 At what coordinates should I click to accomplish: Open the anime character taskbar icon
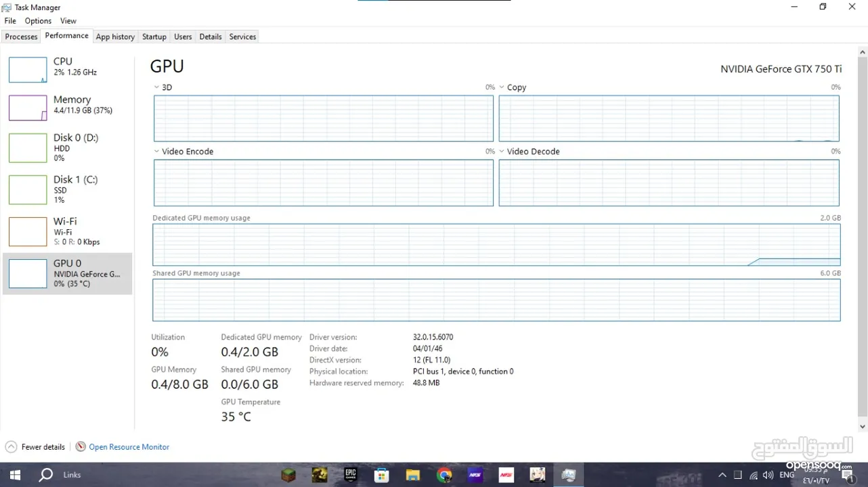tap(538, 475)
